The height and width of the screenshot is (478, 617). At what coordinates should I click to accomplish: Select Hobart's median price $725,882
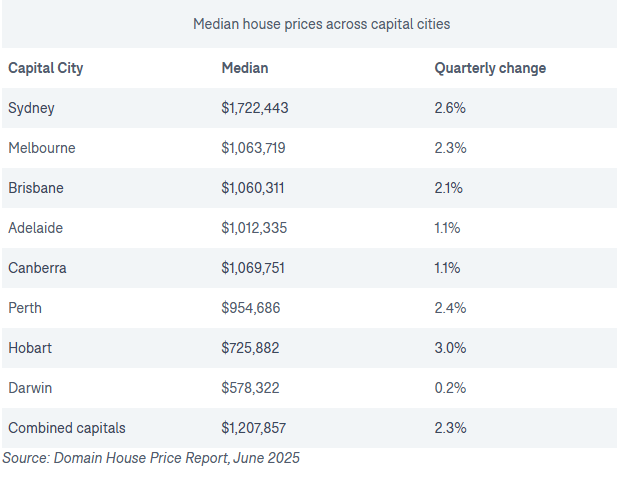click(x=250, y=348)
